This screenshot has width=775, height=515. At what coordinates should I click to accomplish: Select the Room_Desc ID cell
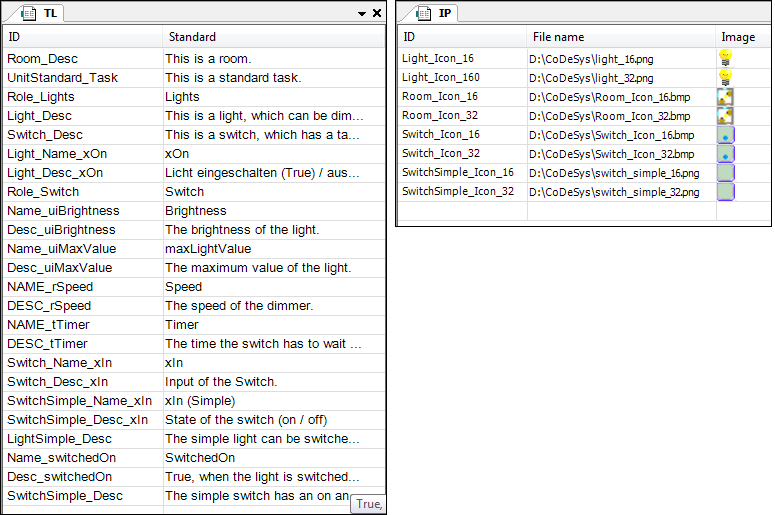tap(42, 59)
